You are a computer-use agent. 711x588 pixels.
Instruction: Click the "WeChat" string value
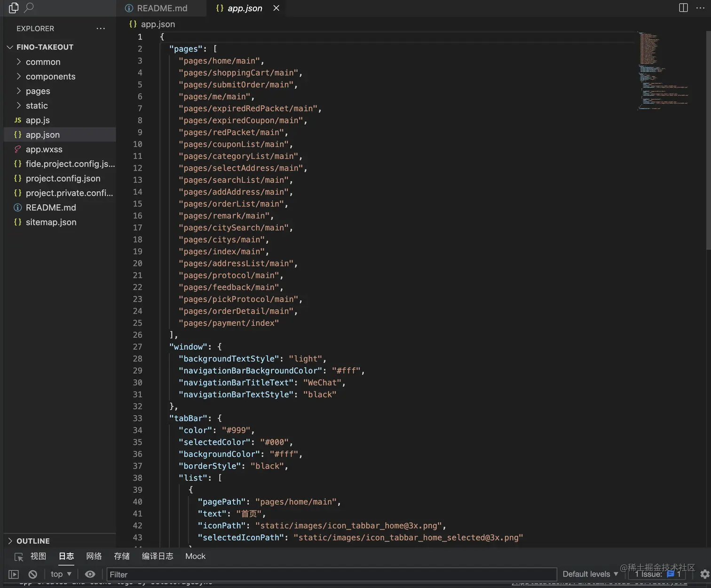(322, 383)
